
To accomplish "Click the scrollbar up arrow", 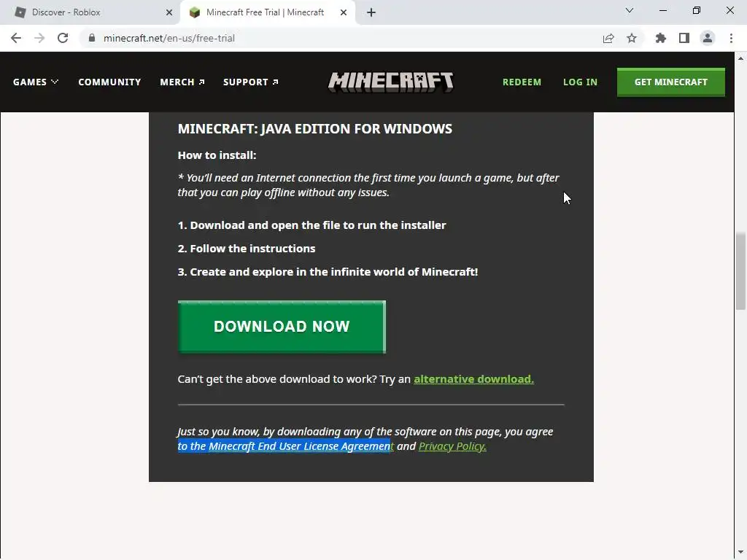I will [740, 58].
